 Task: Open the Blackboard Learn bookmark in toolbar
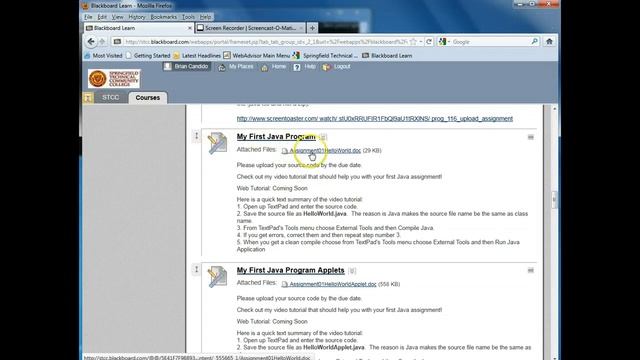click(387, 56)
